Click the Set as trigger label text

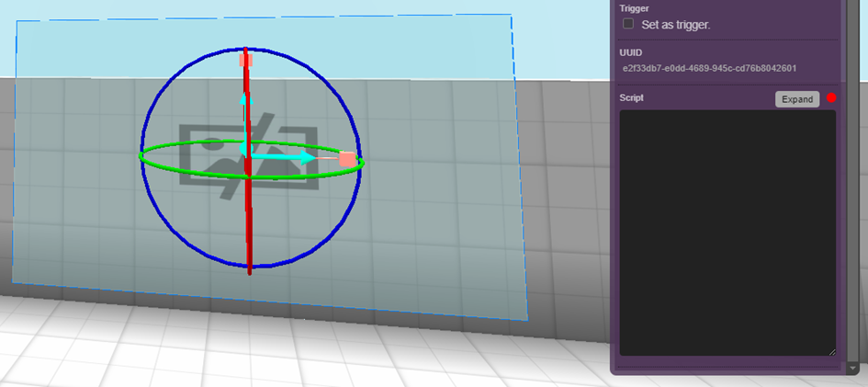click(675, 25)
